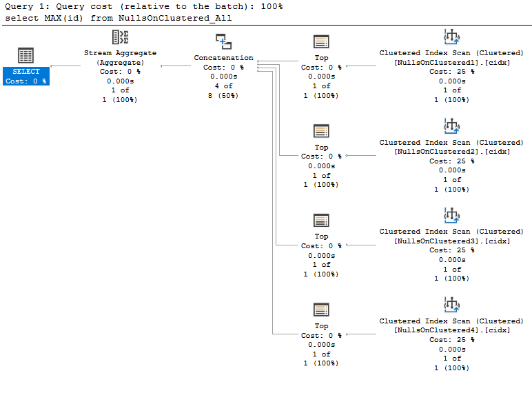Click the Query 1 cost header line

coord(143,6)
